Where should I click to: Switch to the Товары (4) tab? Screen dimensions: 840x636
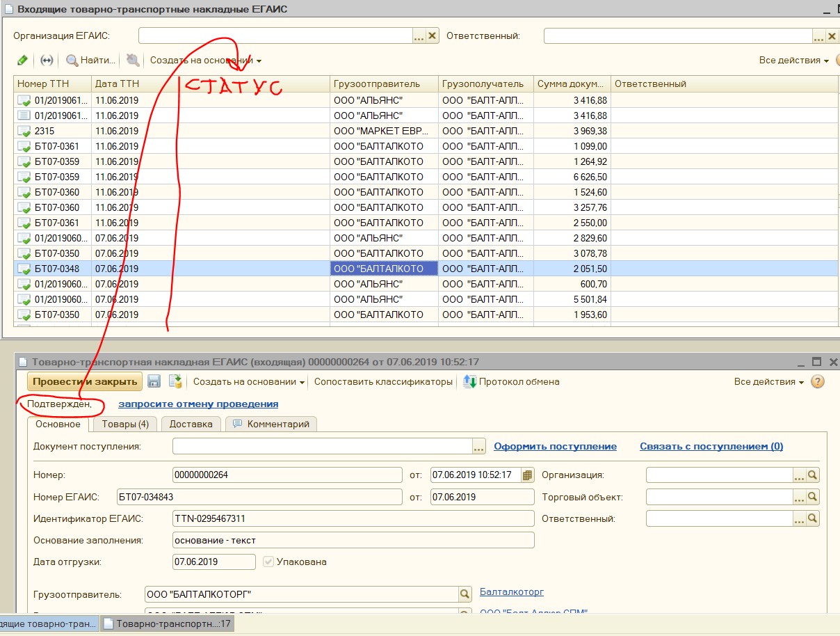click(125, 424)
